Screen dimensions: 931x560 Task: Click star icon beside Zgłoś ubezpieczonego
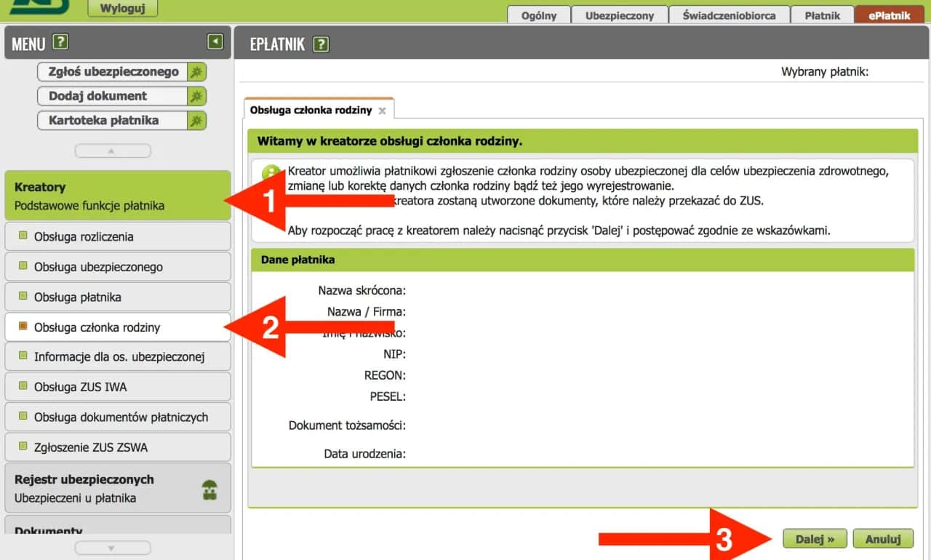click(x=196, y=71)
